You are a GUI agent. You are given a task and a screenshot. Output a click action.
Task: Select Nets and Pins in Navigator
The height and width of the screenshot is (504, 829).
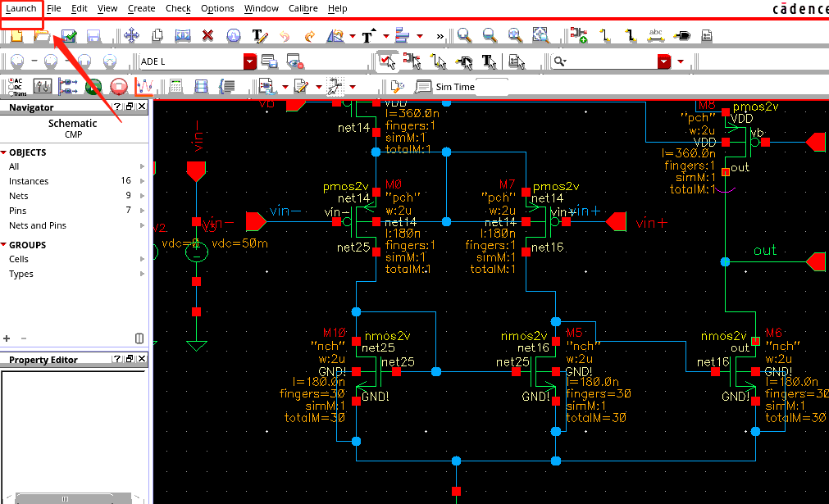pyautogui.click(x=38, y=225)
